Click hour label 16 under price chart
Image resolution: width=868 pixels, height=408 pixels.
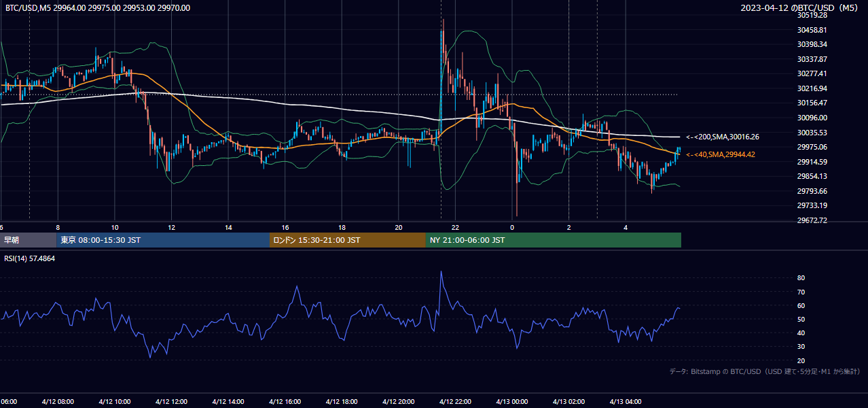285,228
